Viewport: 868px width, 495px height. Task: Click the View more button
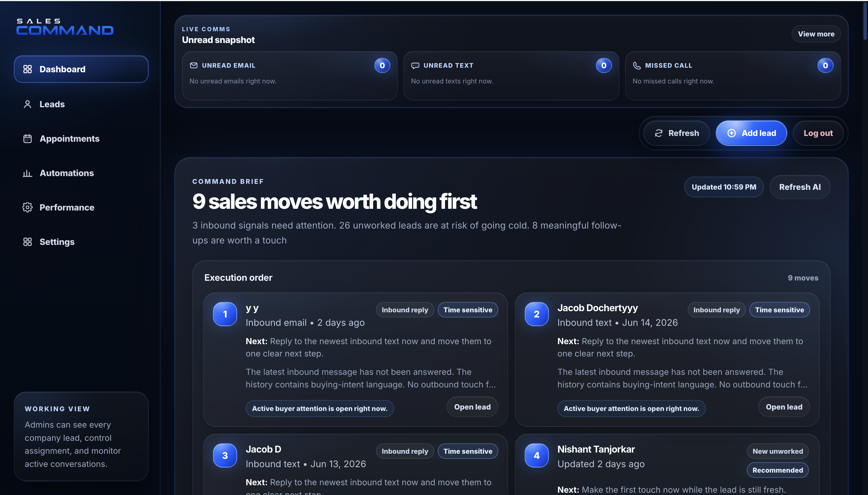[x=816, y=34]
